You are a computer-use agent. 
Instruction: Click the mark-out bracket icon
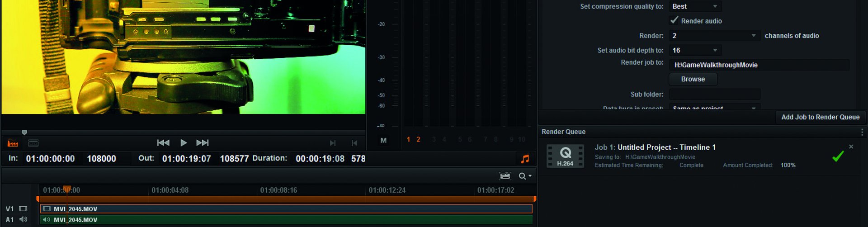(354, 143)
